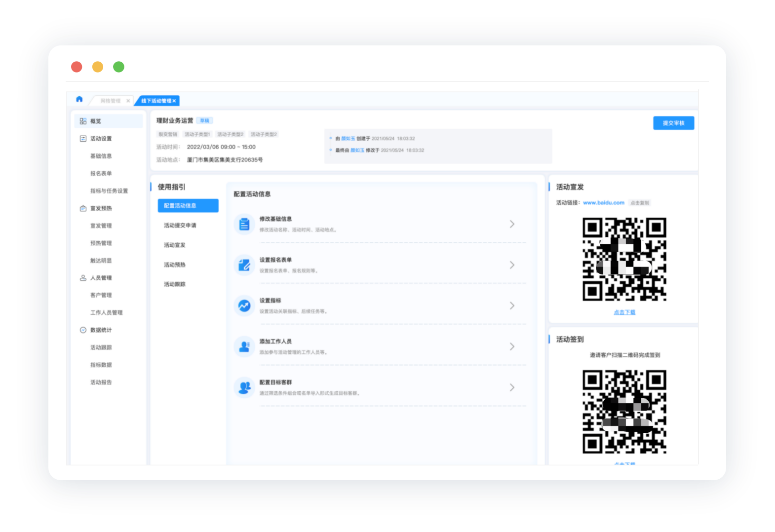The image size is (775, 532).
Task: Open the 配置目标客群 title text
Action: click(x=275, y=382)
